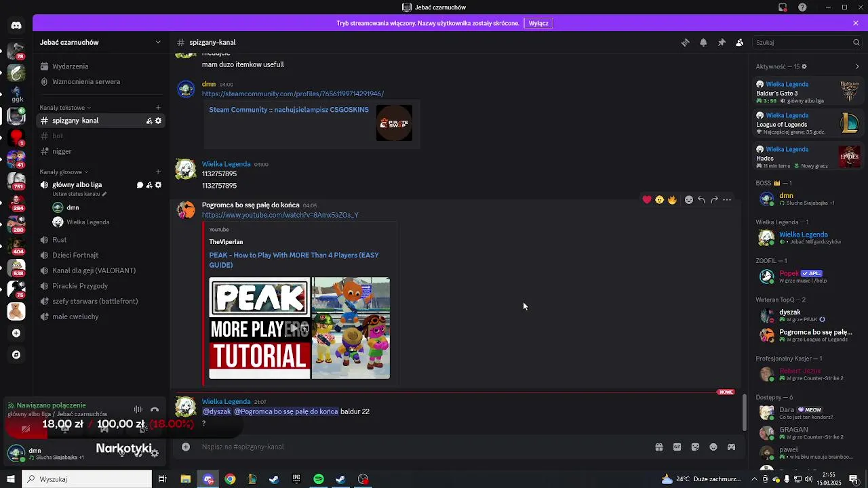Viewport: 868px width, 488px height.
Task: Join the Rust voice channel
Action: click(100, 240)
